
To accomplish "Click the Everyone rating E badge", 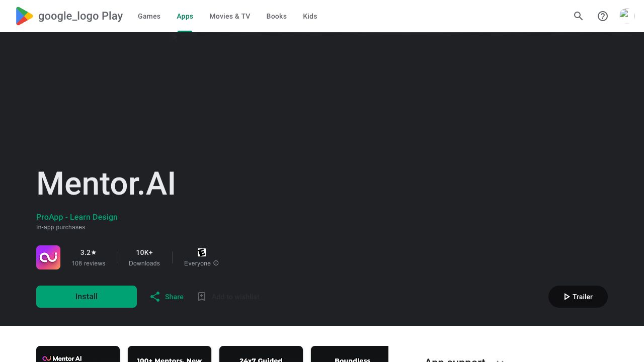I will coord(202,252).
